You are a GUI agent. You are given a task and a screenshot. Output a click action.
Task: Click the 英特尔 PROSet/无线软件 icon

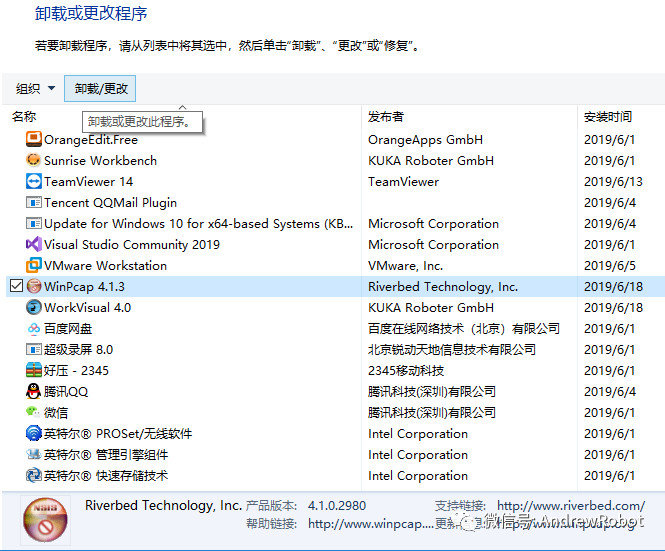click(x=34, y=433)
